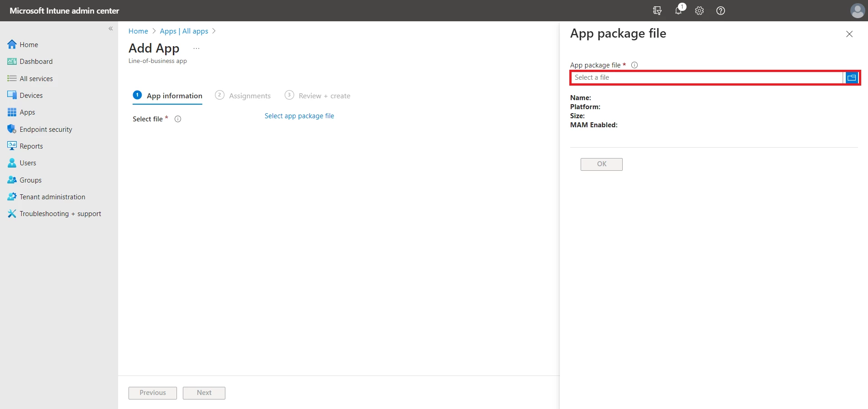
Task: Switch to the App information tab
Action: point(167,96)
